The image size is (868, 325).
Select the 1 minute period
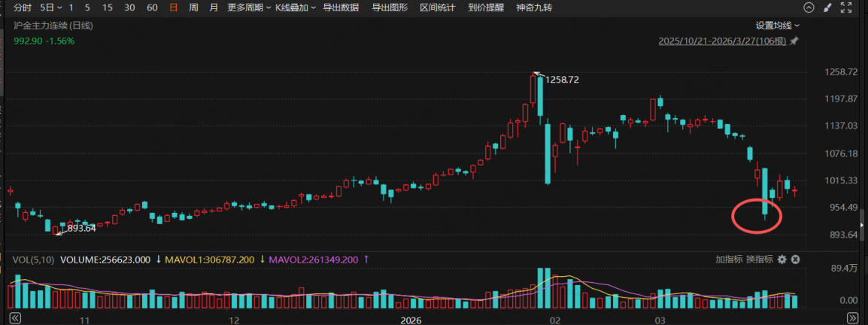(x=71, y=8)
